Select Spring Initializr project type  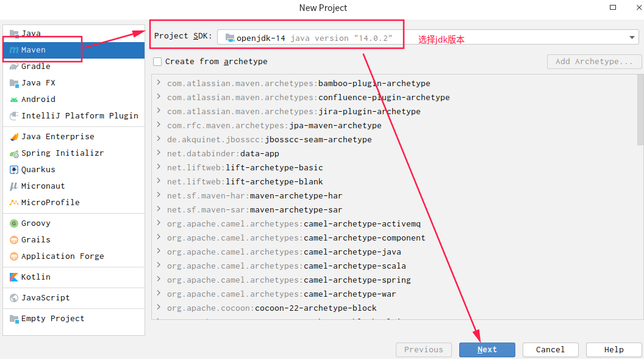click(x=74, y=153)
